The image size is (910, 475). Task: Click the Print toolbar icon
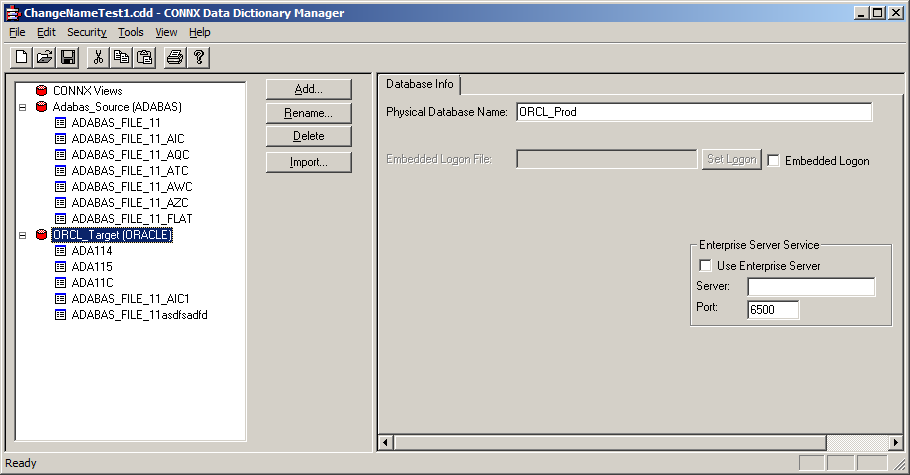coord(175,57)
